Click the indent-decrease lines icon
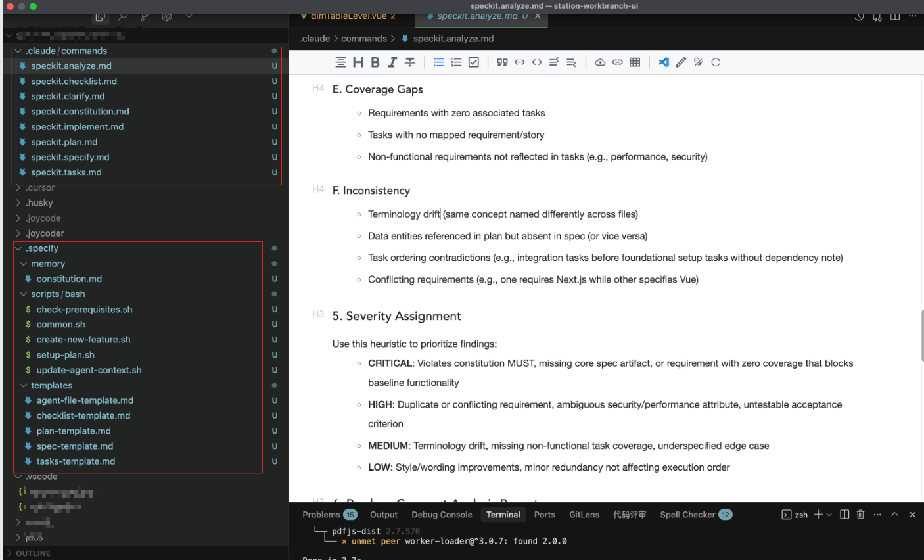 point(554,62)
